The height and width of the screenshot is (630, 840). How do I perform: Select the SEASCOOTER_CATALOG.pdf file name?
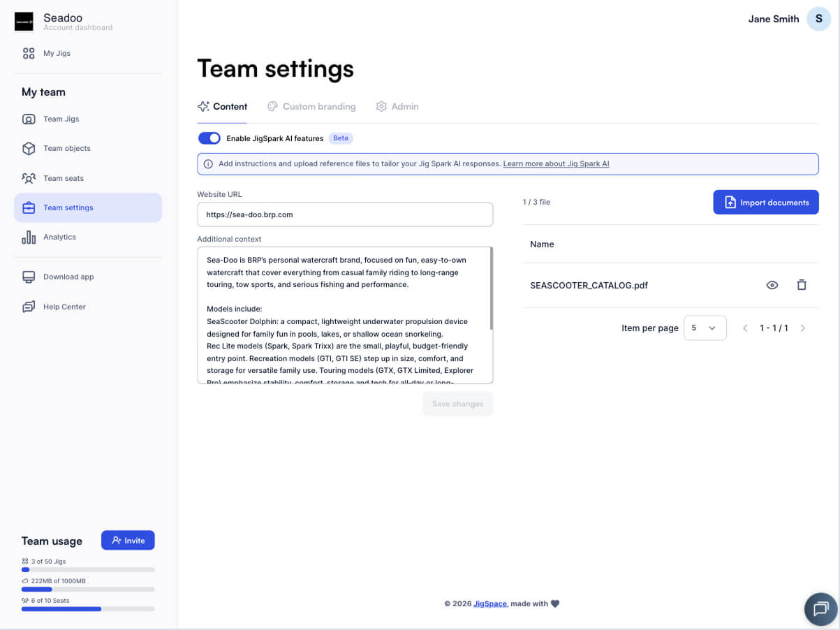point(589,285)
